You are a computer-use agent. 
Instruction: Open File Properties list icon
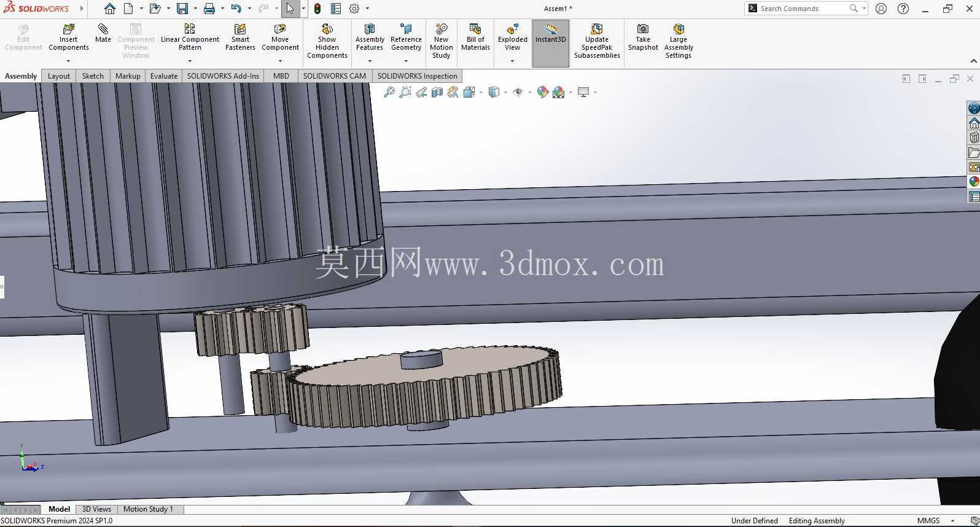click(x=336, y=9)
